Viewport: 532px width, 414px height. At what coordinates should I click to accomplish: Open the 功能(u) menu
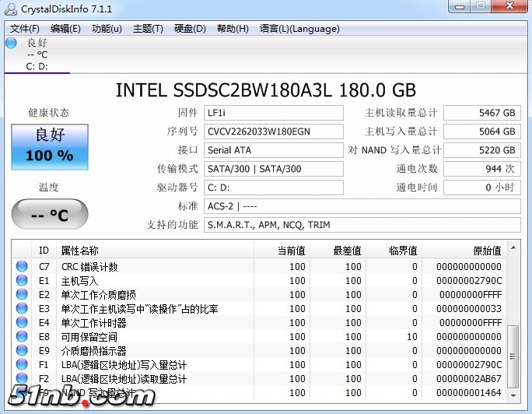(107, 29)
